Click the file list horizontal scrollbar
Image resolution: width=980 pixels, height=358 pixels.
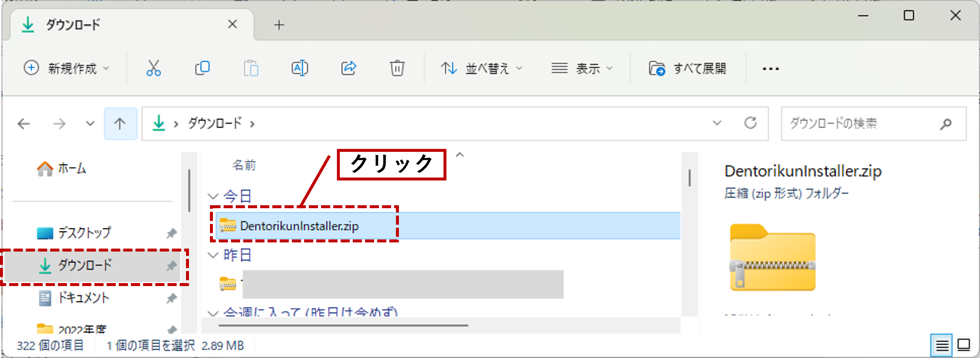[343, 325]
